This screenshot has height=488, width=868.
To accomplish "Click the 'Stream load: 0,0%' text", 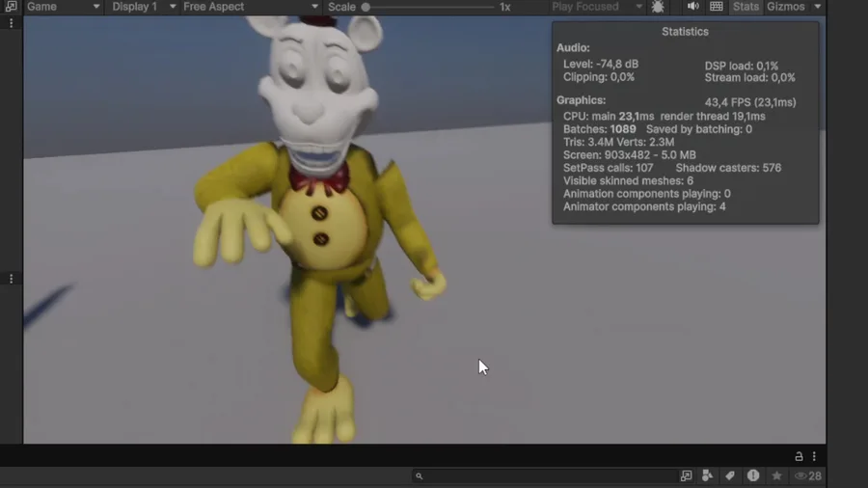I will tap(749, 78).
